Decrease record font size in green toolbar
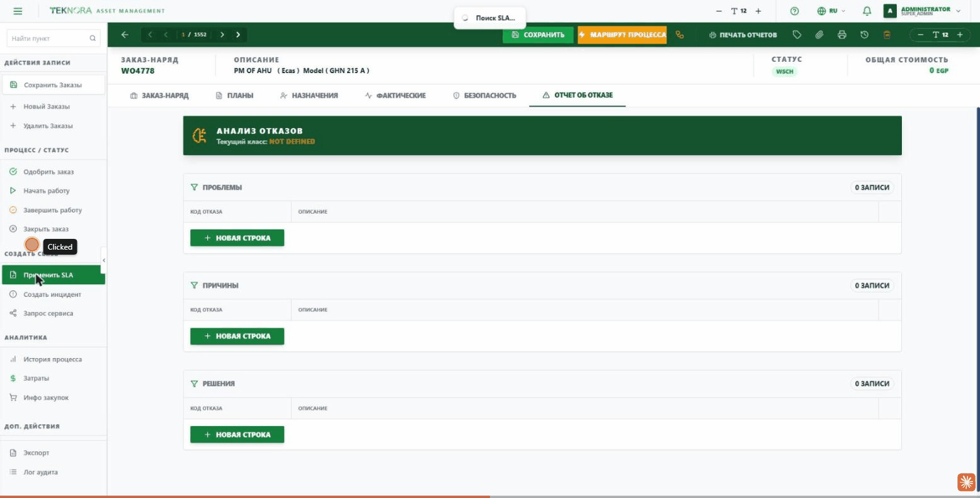980x498 pixels. (x=921, y=35)
